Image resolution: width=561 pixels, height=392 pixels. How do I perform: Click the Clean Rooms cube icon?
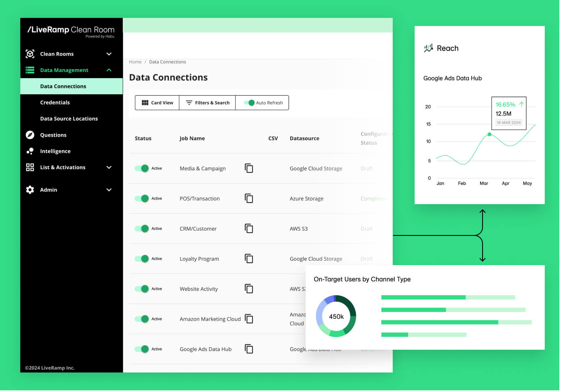point(30,54)
